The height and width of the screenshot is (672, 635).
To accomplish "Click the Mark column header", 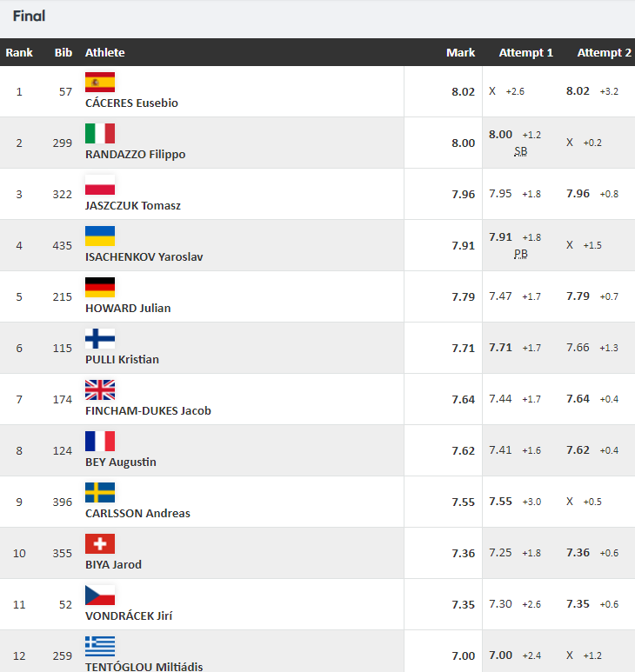I will [x=460, y=52].
